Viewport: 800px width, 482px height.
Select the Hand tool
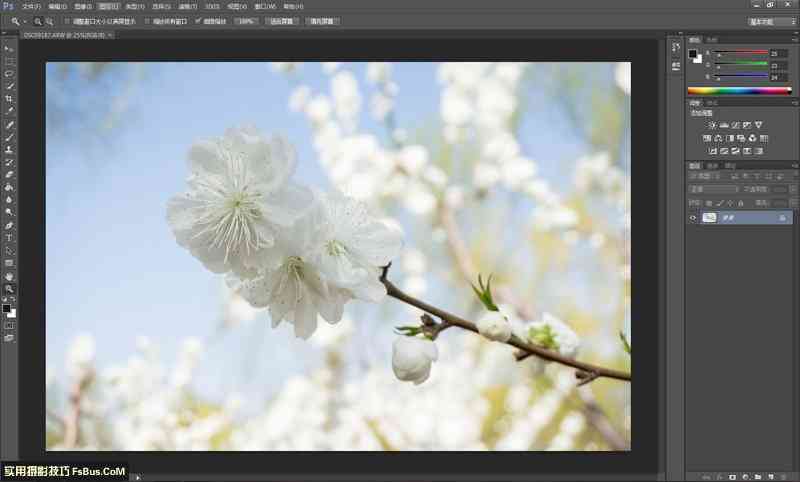[x=10, y=276]
